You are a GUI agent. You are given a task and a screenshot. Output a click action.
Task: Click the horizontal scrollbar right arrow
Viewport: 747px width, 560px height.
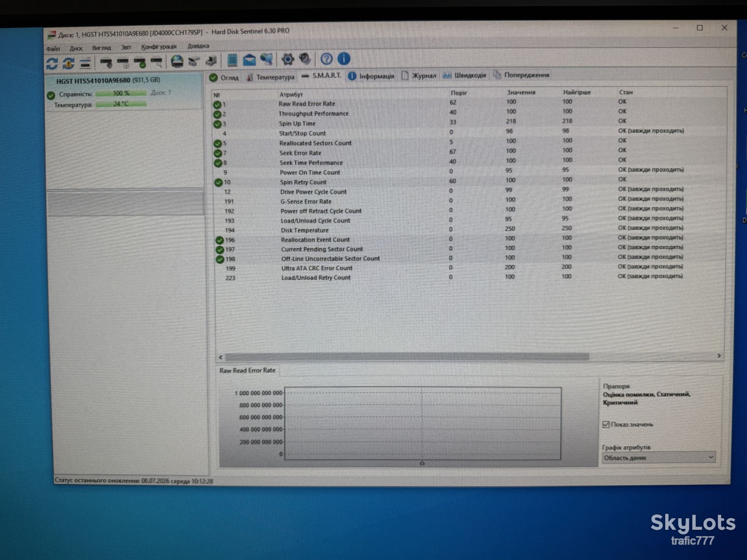pyautogui.click(x=719, y=356)
